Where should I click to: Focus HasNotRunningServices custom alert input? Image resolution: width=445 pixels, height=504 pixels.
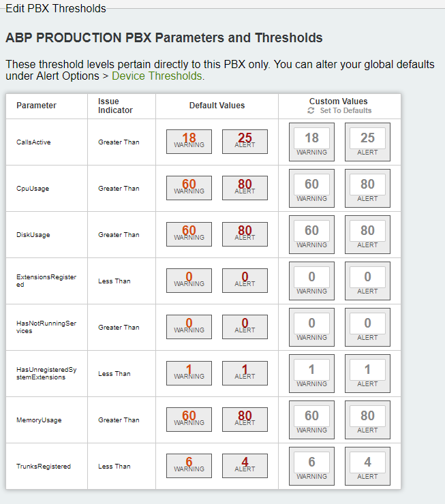click(x=367, y=323)
